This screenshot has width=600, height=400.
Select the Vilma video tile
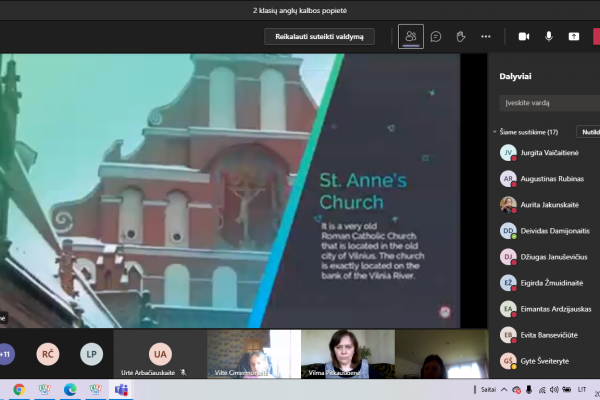(348, 354)
